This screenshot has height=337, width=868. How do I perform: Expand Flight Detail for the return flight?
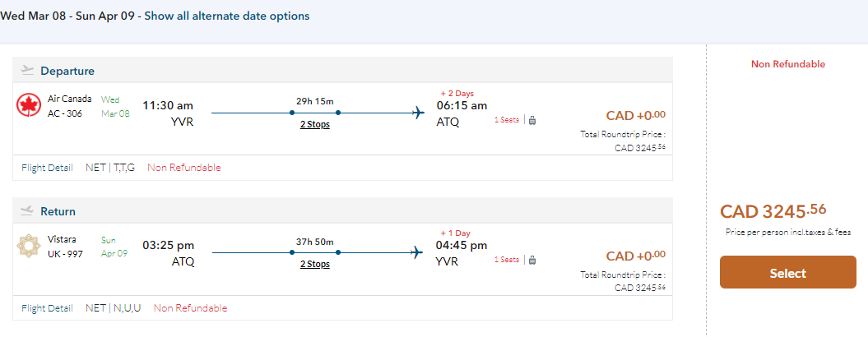click(47, 308)
